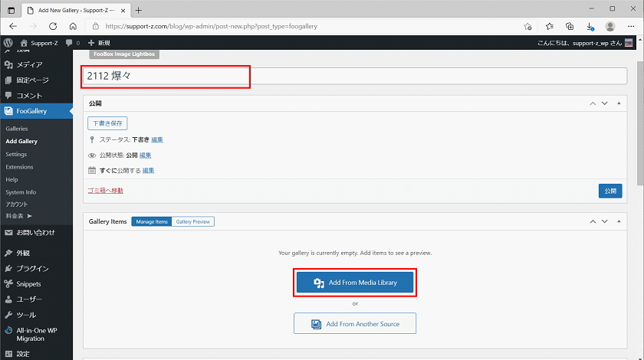Viewport: 644px width, 360px height.
Task: Click the blue 公開 publish button
Action: [x=609, y=191]
